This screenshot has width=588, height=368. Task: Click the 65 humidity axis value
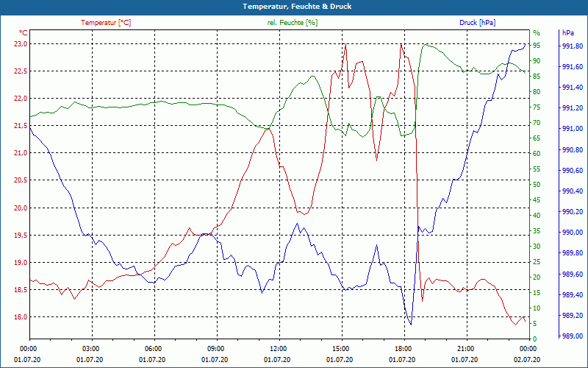tap(537, 138)
